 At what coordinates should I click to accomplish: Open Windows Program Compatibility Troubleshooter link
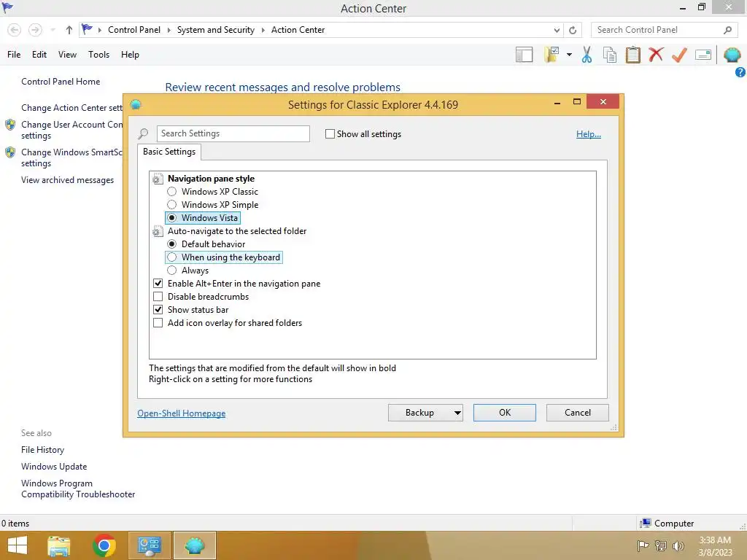[x=78, y=489]
